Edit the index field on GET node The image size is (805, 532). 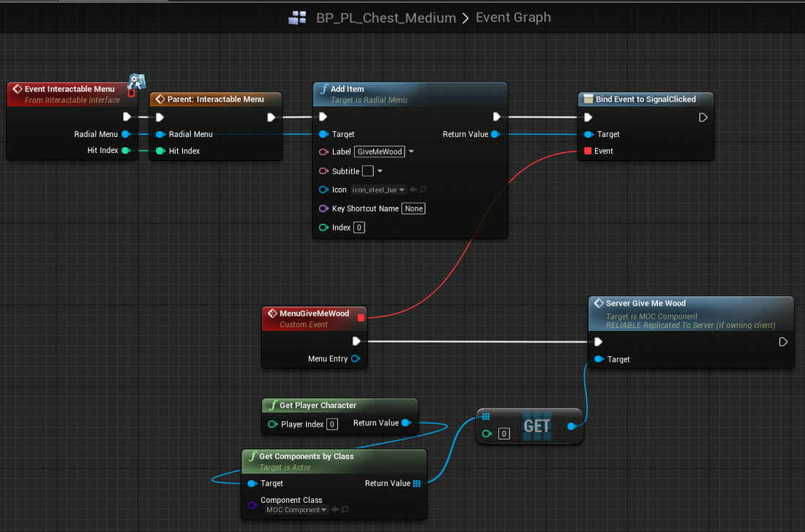504,434
